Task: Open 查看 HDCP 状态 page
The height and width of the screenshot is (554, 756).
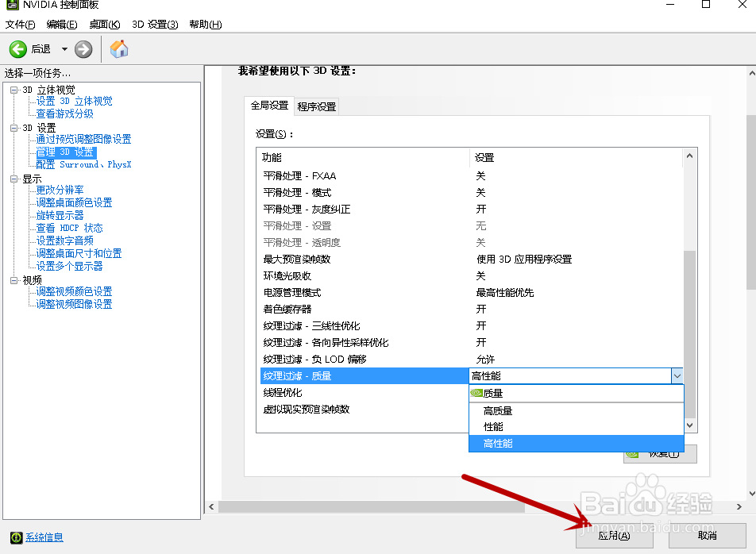Action: pyautogui.click(x=69, y=228)
